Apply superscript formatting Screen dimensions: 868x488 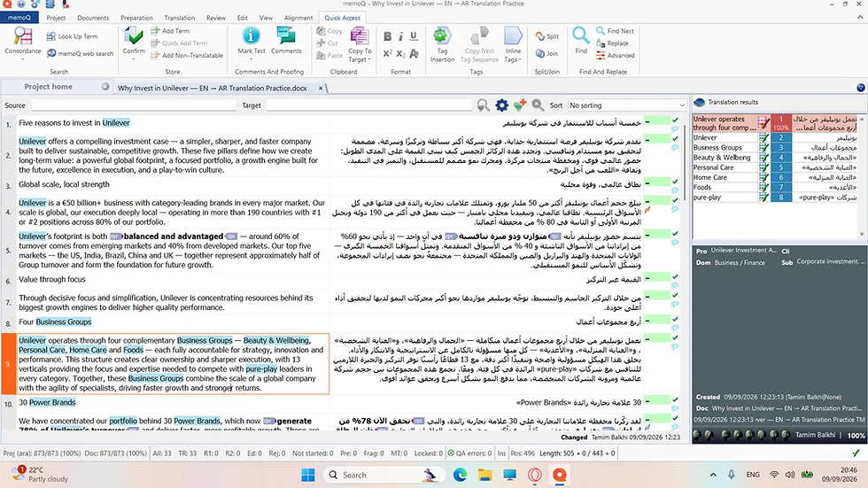[388, 53]
